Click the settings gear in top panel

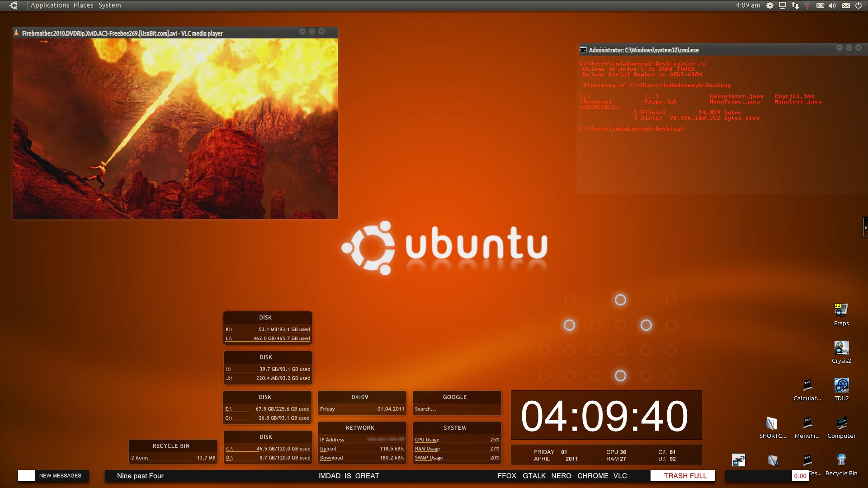coord(769,5)
